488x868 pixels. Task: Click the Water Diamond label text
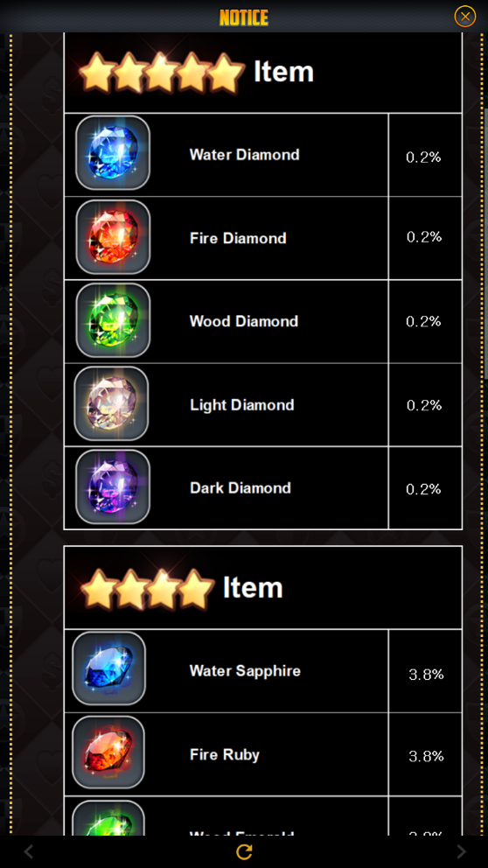tap(245, 155)
